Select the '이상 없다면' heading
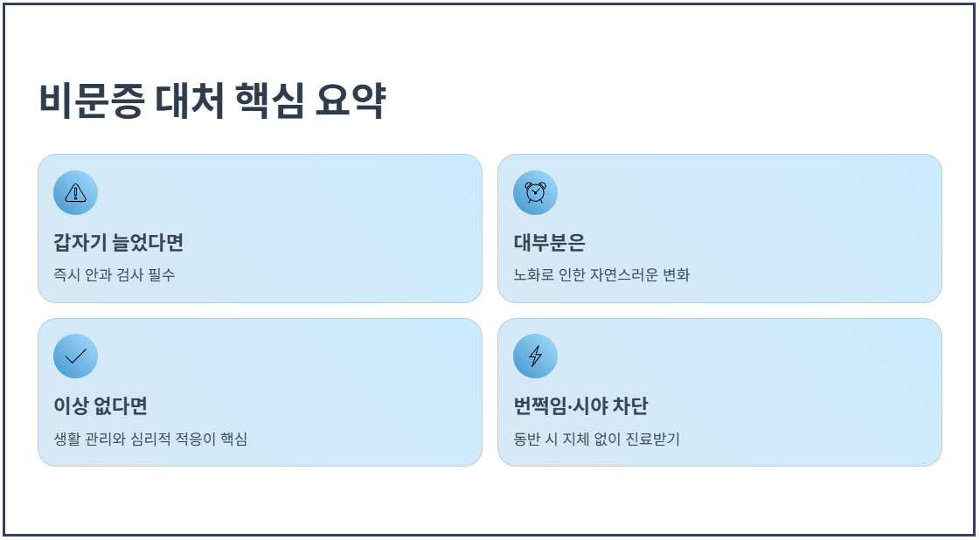Screen dimensions: 980x540 (100, 406)
